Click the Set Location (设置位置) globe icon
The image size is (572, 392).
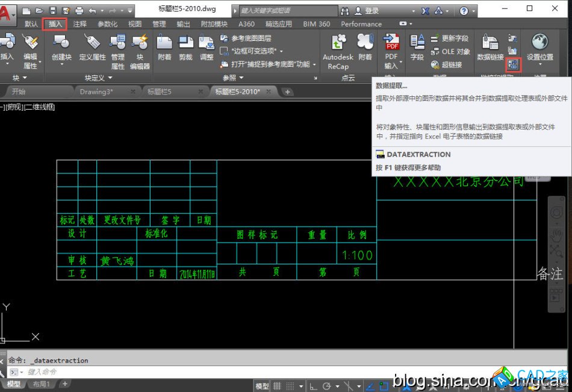(x=539, y=48)
